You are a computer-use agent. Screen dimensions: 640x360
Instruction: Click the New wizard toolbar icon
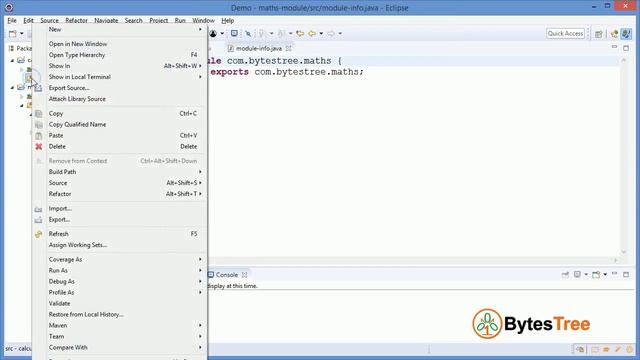click(x=13, y=33)
